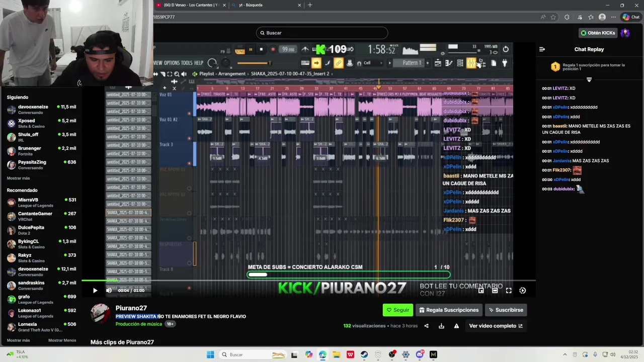The image size is (644, 362).
Task: Play the Kick clip
Action: 95,290
